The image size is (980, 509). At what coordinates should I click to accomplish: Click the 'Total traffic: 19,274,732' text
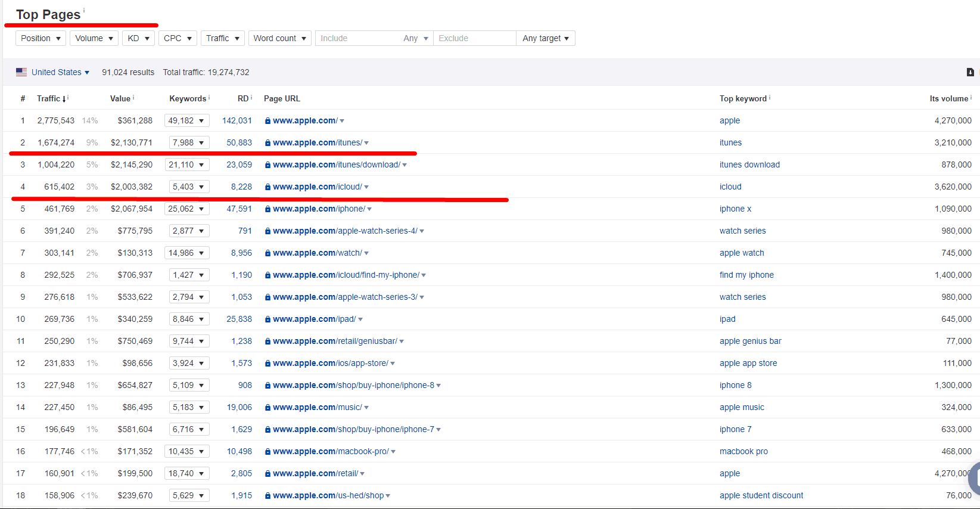pos(206,72)
